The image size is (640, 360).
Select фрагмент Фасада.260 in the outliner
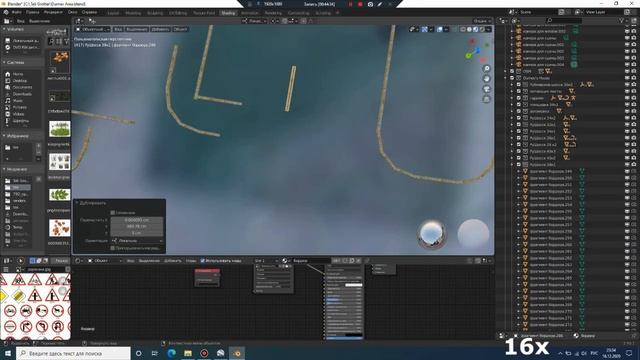[x=551, y=245]
